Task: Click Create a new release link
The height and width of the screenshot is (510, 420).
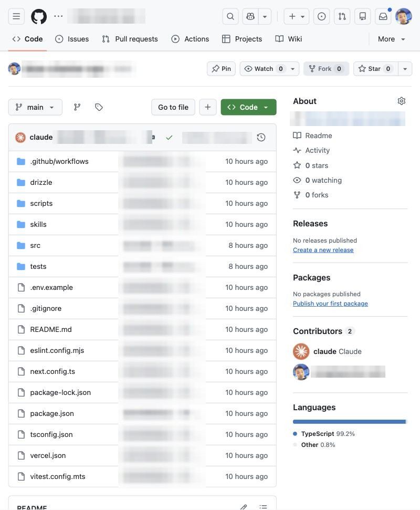Action: pyautogui.click(x=323, y=250)
